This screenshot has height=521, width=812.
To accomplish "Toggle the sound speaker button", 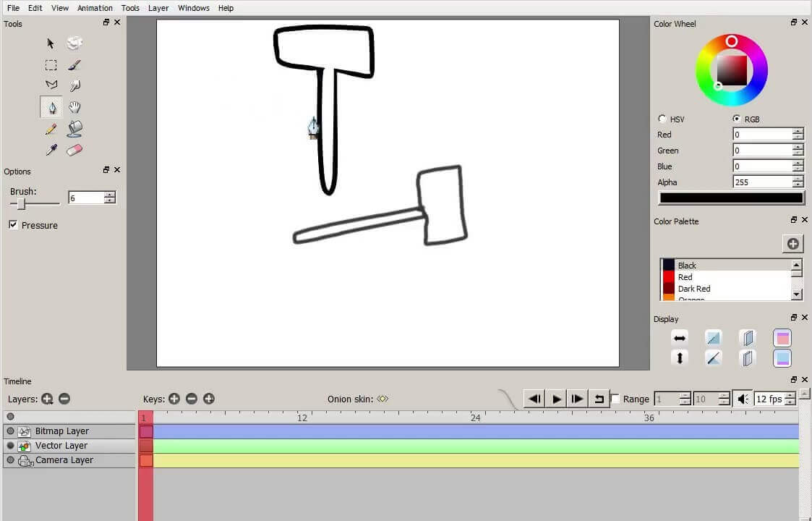I will 743,399.
